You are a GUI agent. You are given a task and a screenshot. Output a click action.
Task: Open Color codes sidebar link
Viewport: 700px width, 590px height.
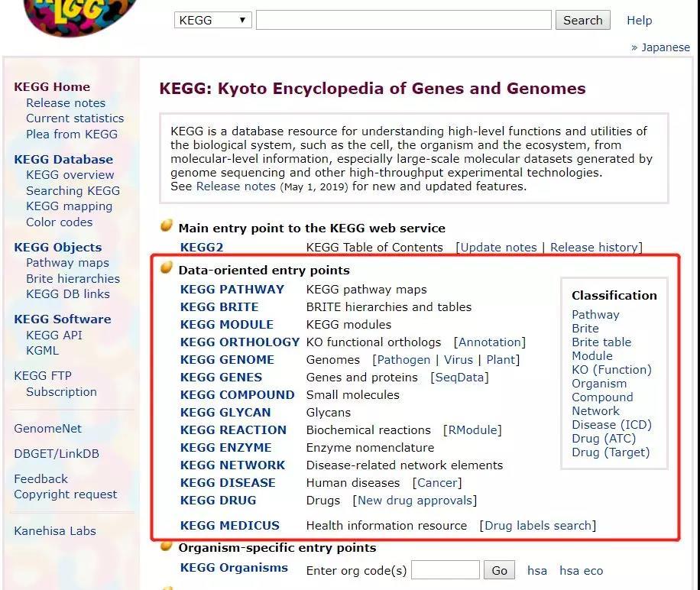click(x=60, y=222)
